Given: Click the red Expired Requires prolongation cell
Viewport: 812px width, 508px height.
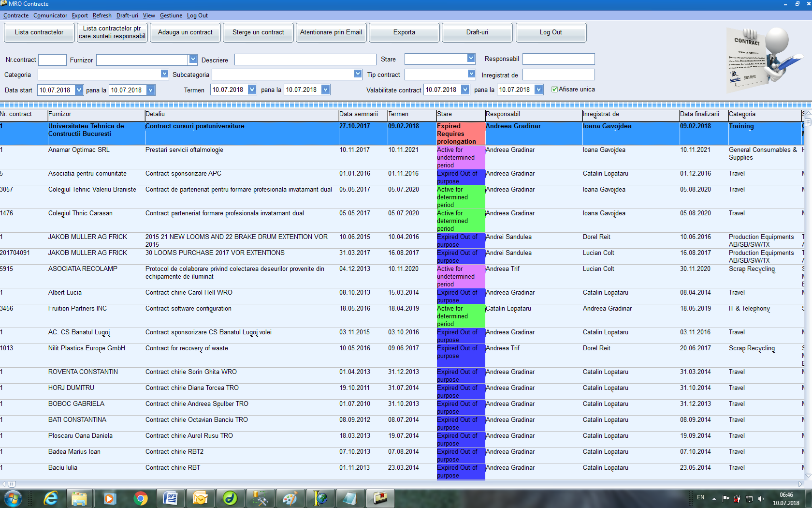Looking at the screenshot, I should [x=461, y=134].
